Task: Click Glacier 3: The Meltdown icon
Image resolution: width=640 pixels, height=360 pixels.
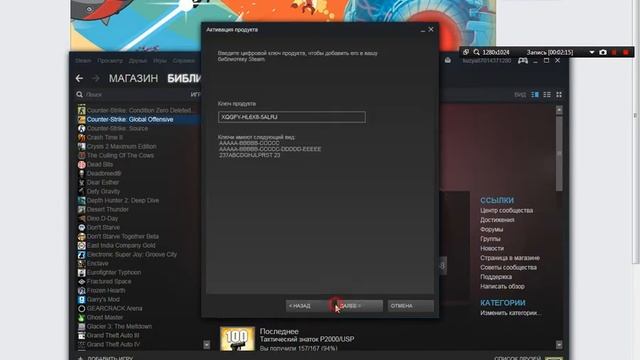Action: pos(82,326)
